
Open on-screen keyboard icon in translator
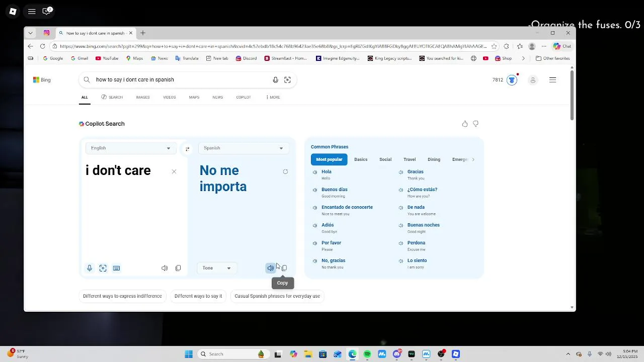(x=116, y=268)
